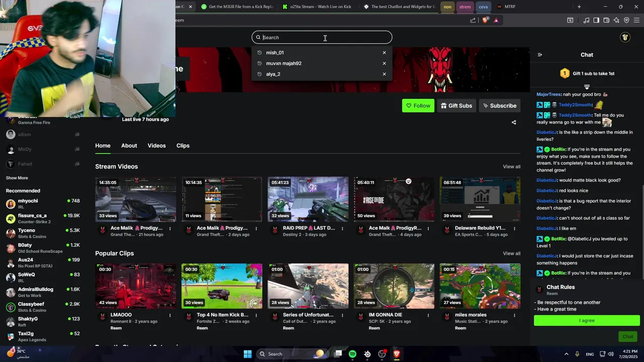Open options for Top 4 No Item clip
The image size is (644, 362).
[x=256, y=315]
